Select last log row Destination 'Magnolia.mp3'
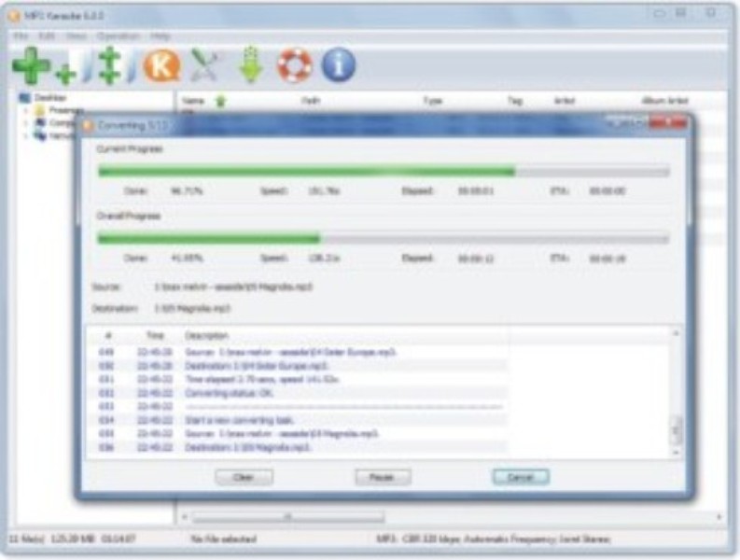 point(298,448)
